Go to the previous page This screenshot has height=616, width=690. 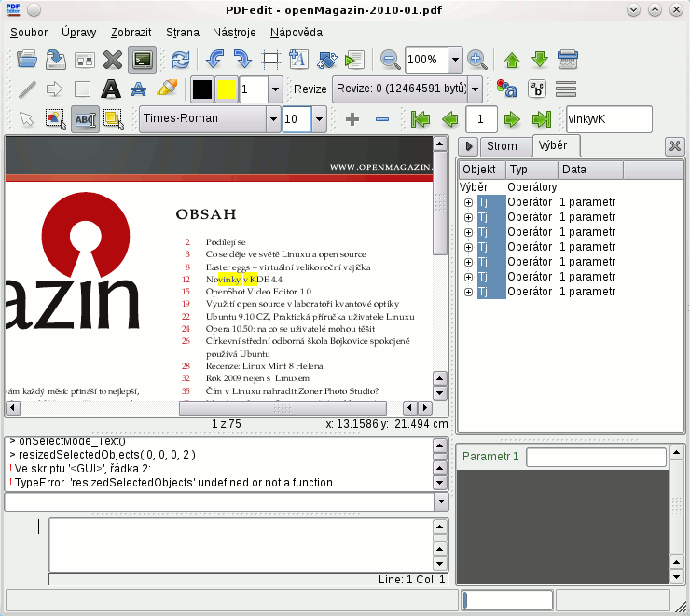point(450,119)
